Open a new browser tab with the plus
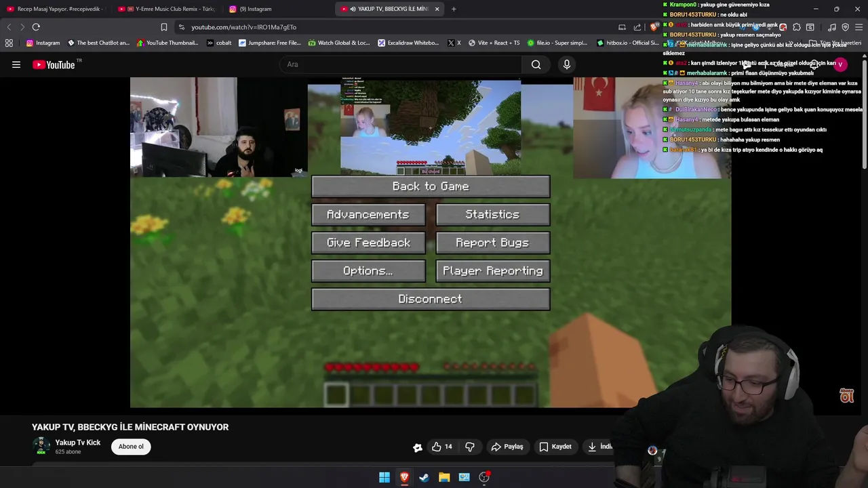Viewport: 868px width, 488px height. (x=454, y=9)
